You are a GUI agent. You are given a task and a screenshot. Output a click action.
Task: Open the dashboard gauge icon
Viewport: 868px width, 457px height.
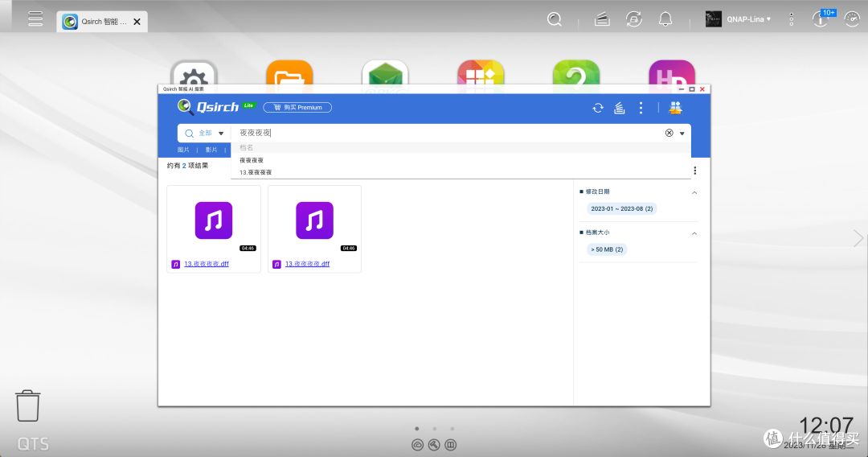(852, 19)
